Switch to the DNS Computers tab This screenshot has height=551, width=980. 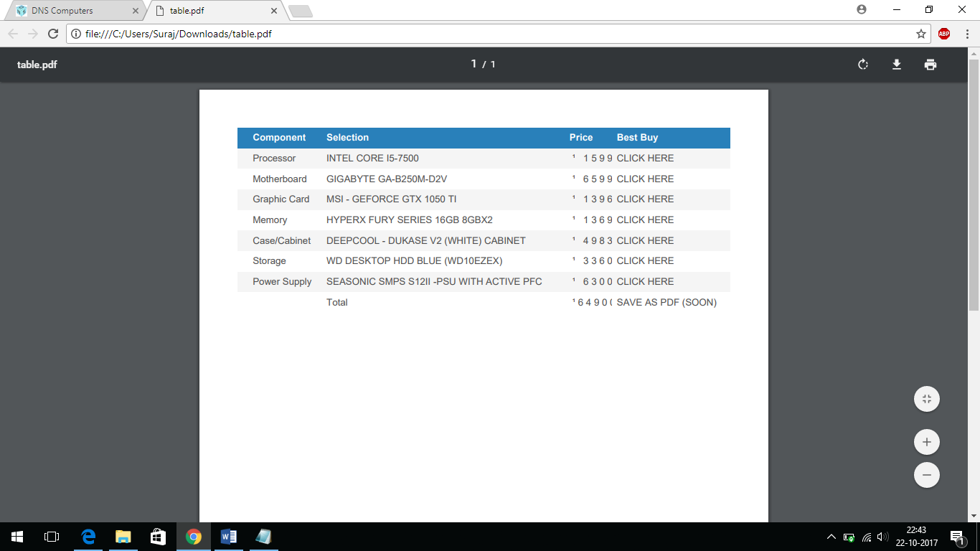75,11
